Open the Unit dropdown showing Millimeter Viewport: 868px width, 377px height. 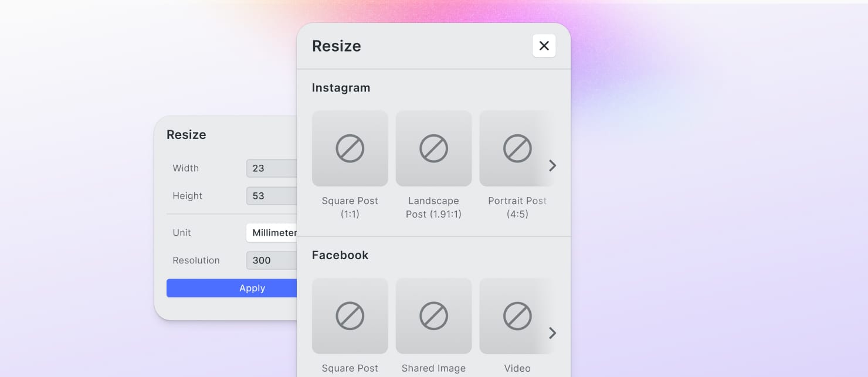point(272,233)
